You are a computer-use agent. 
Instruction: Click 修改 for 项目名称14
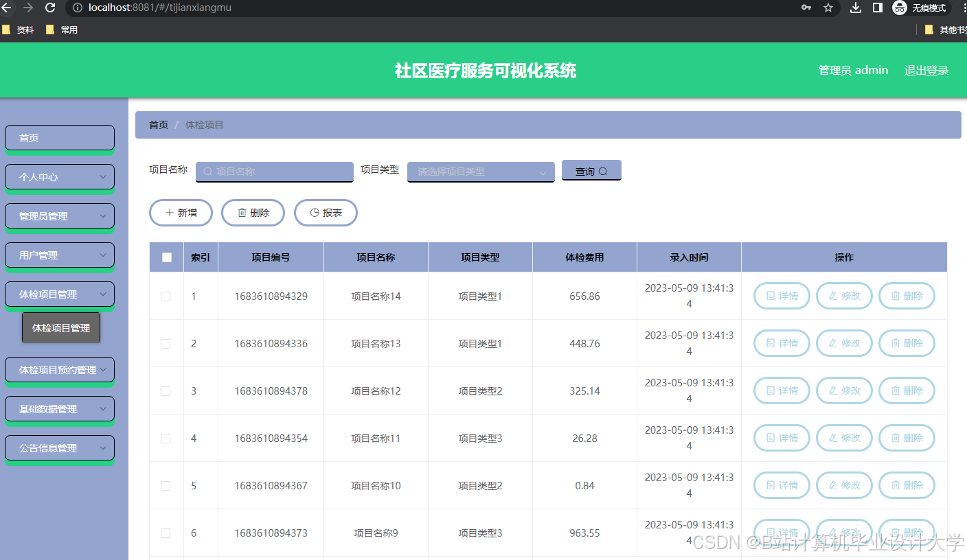844,296
